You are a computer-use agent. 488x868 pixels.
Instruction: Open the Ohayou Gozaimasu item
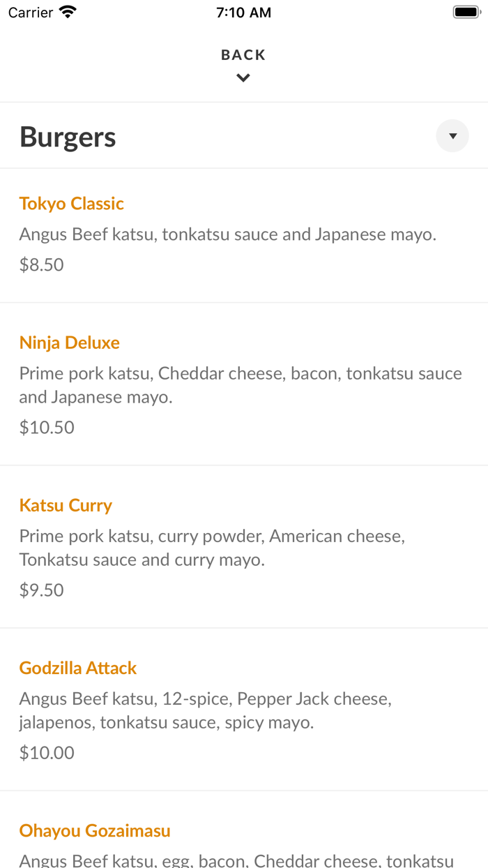click(93, 830)
